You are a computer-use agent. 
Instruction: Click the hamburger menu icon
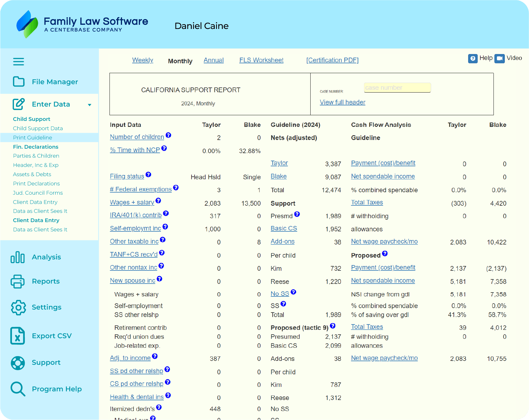(18, 62)
